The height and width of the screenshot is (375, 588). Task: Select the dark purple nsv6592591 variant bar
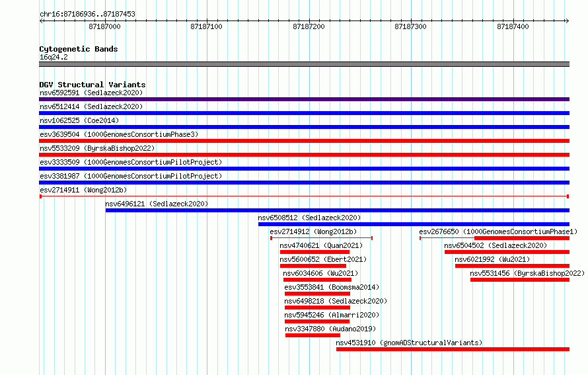click(304, 99)
